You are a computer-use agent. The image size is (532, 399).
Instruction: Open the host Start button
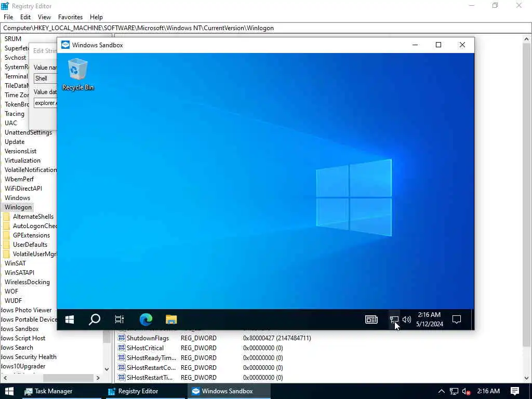point(9,391)
